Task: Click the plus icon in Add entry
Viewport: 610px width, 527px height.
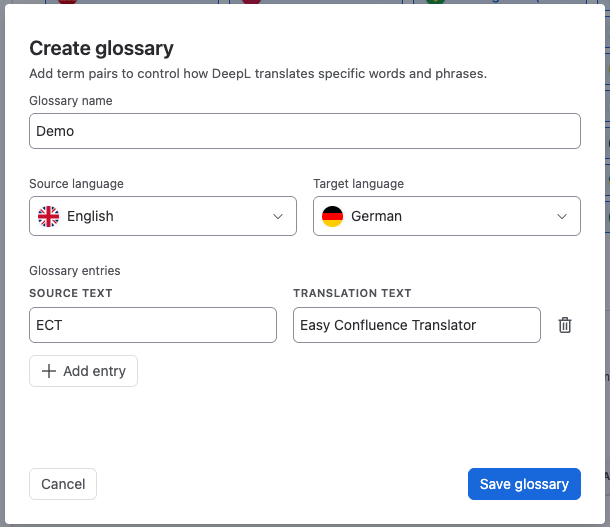Action: pyautogui.click(x=49, y=371)
